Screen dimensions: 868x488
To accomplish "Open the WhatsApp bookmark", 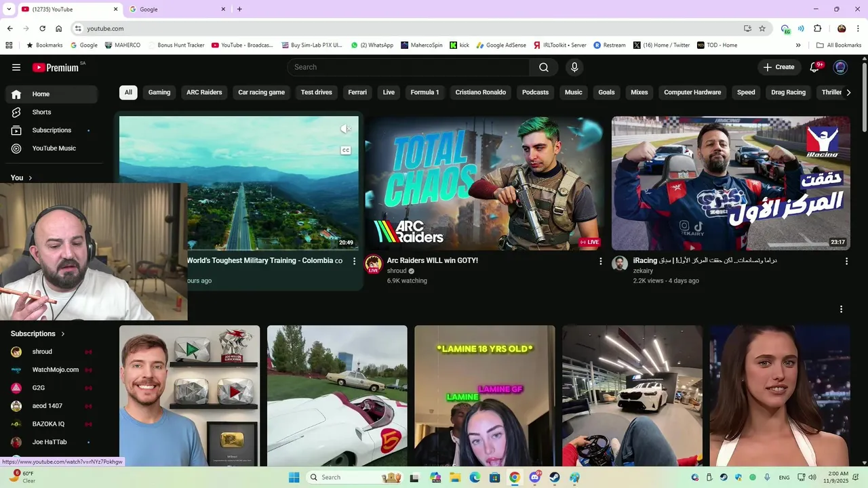I will pyautogui.click(x=372, y=45).
